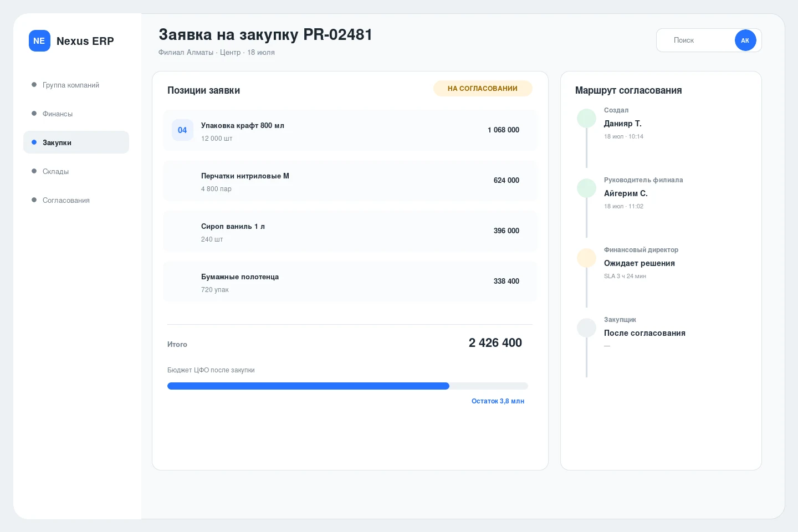This screenshot has height=532, width=798.
Task: Click the Создал step label
Action: tap(616, 110)
